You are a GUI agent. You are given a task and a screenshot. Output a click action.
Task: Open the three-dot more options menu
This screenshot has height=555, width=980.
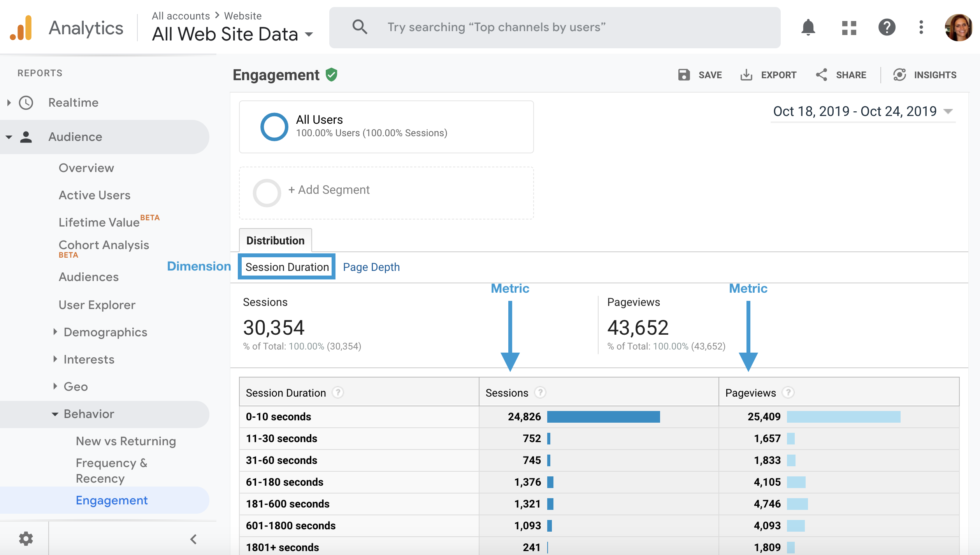921,28
